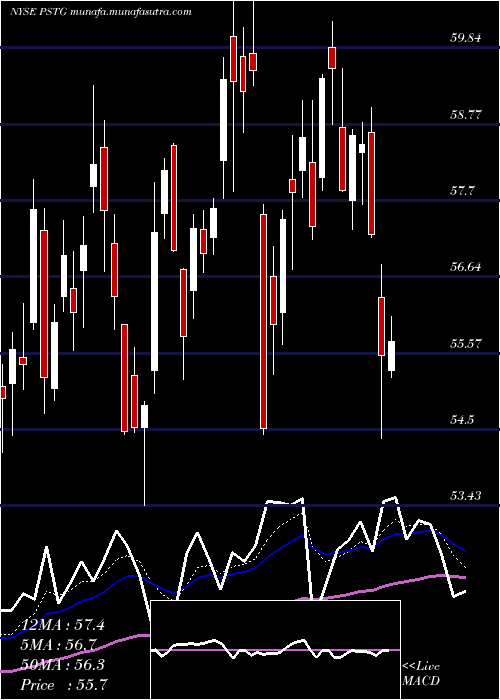Click the NYSE PSTG munafa.munafasutra.com header text

[x=100, y=12]
